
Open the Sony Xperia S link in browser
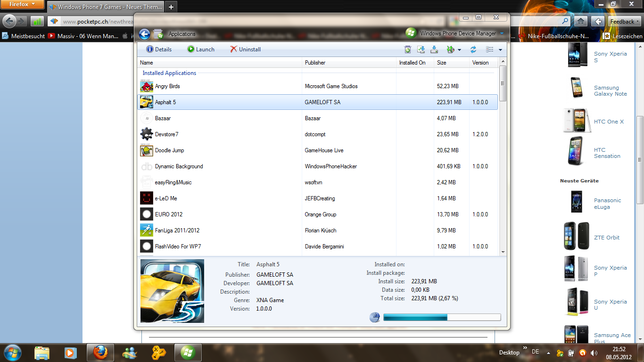tap(610, 57)
